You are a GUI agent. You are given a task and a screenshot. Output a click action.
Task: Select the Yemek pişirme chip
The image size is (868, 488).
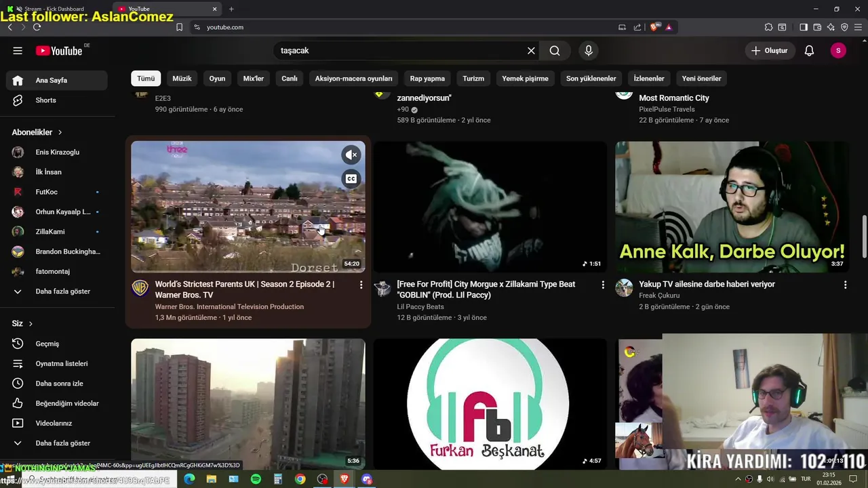[525, 79]
